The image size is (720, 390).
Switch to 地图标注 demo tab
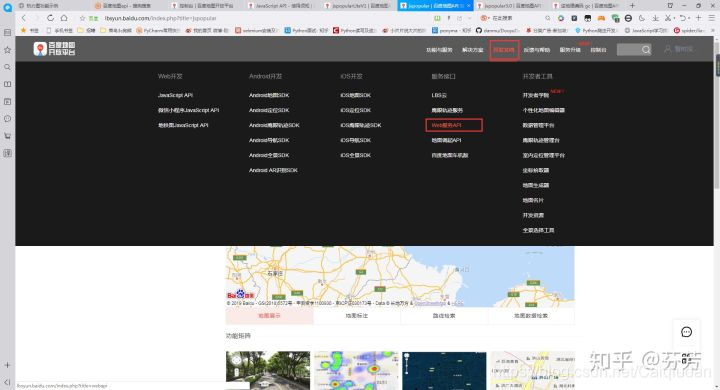[357, 316]
